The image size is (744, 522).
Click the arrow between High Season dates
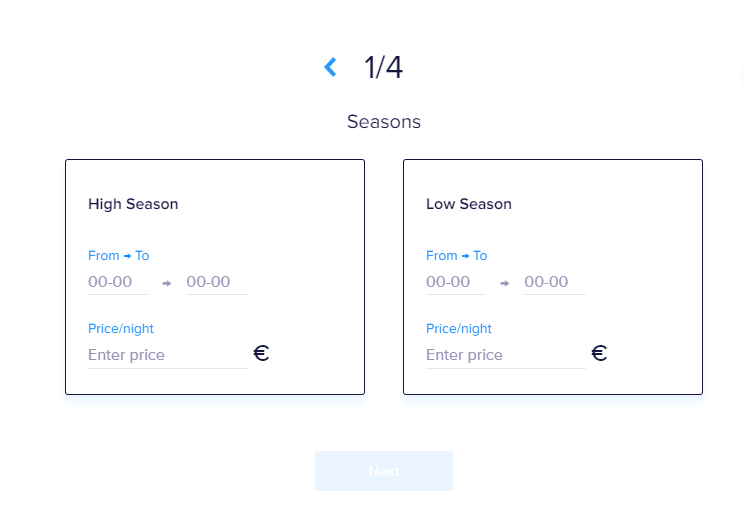coord(167,283)
